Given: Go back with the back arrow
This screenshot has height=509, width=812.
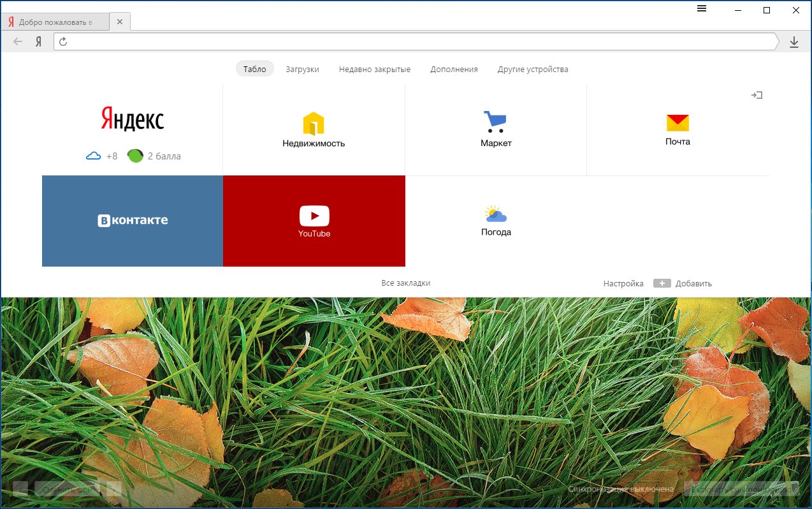Looking at the screenshot, I should (x=18, y=42).
